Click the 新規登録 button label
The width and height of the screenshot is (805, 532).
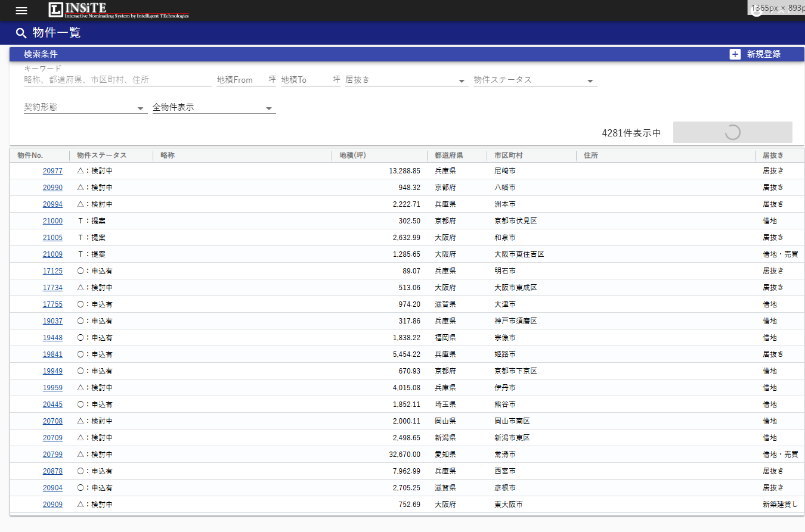[763, 54]
